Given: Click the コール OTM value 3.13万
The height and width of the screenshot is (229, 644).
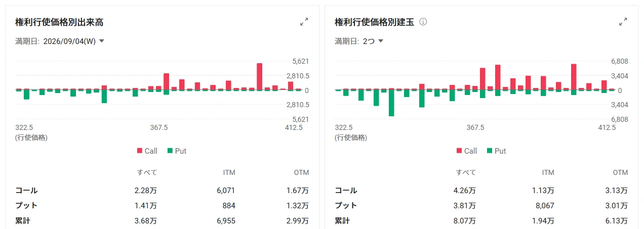Looking at the screenshot, I should pyautogui.click(x=617, y=191).
